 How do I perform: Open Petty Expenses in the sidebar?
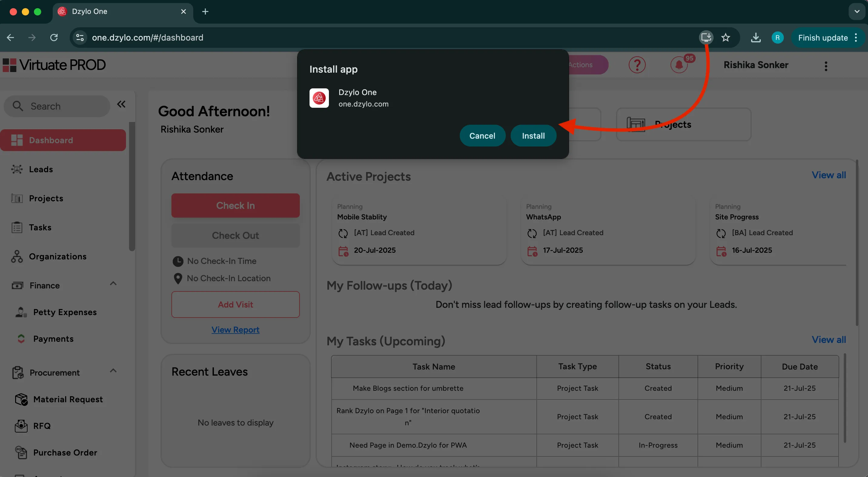pos(65,312)
